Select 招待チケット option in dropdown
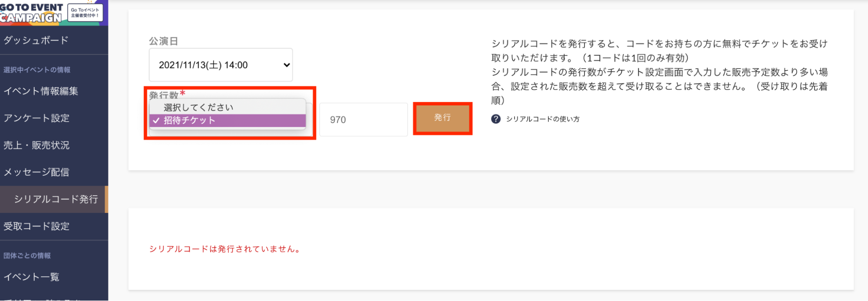The width and height of the screenshot is (868, 301). (x=228, y=121)
